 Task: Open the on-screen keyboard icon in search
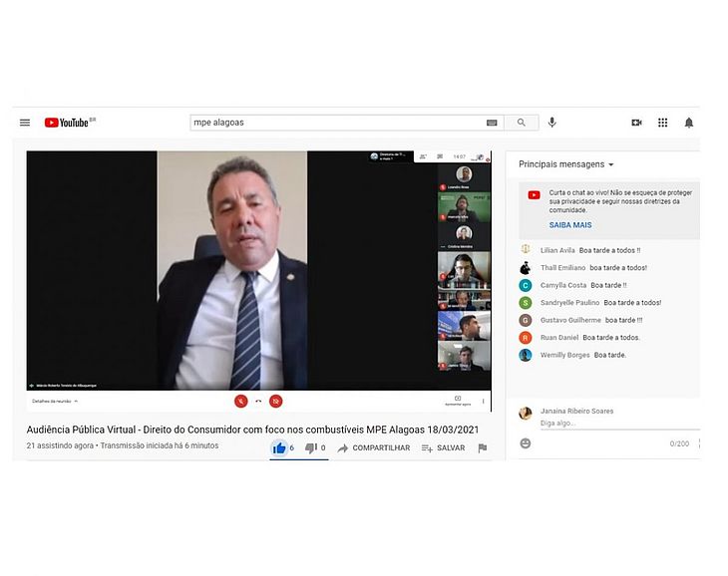pos(492,123)
